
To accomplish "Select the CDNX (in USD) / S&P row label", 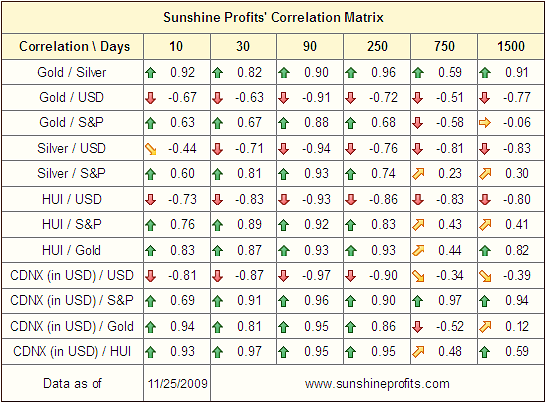I will coord(72,300).
